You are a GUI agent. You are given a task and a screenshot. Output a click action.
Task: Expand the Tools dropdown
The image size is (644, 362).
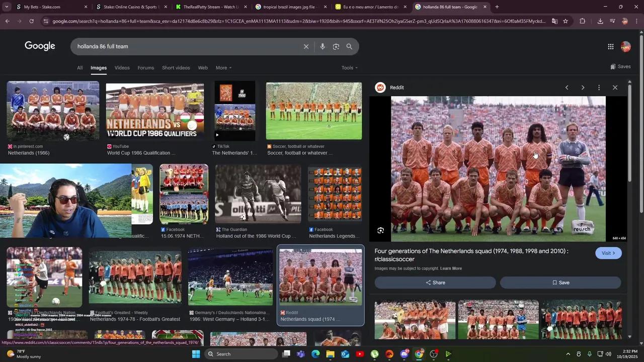(349, 68)
